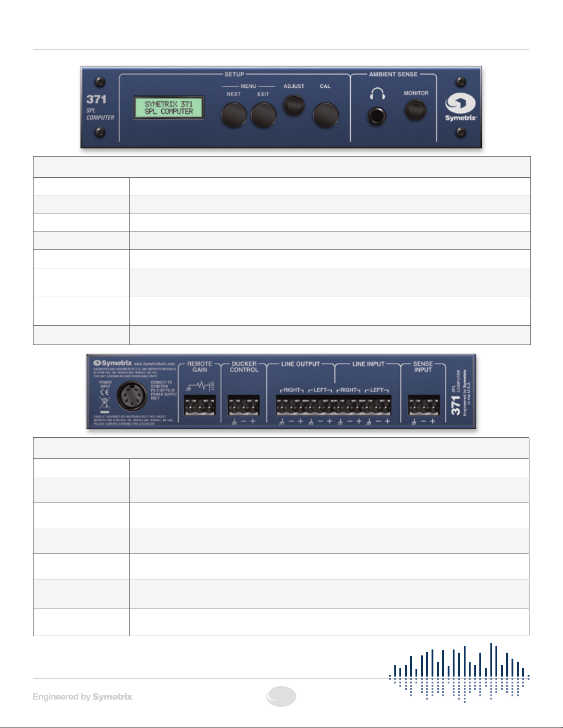
Task: Click the DUCKER CONTROL terminal block
Action: tap(244, 405)
